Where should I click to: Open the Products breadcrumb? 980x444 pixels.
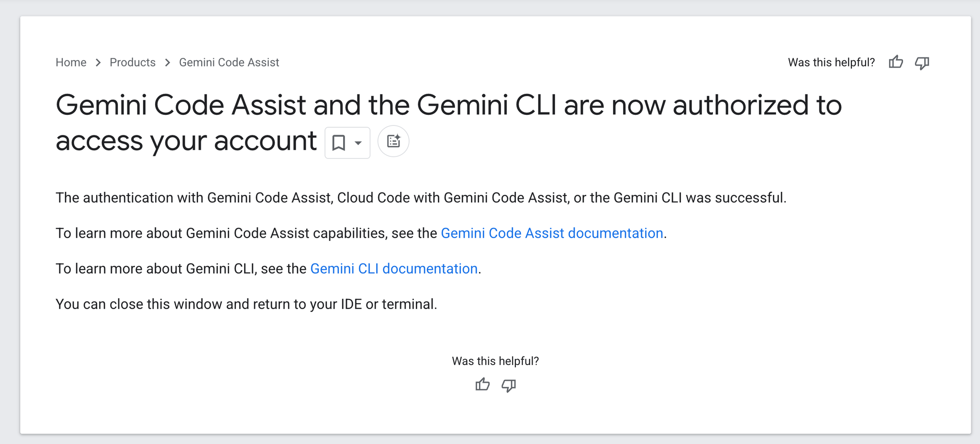click(x=133, y=62)
